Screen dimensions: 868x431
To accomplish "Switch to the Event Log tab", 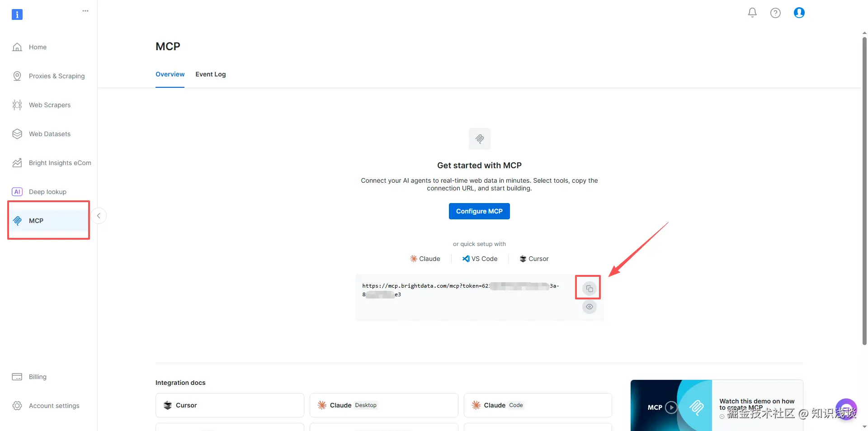I will [x=211, y=74].
